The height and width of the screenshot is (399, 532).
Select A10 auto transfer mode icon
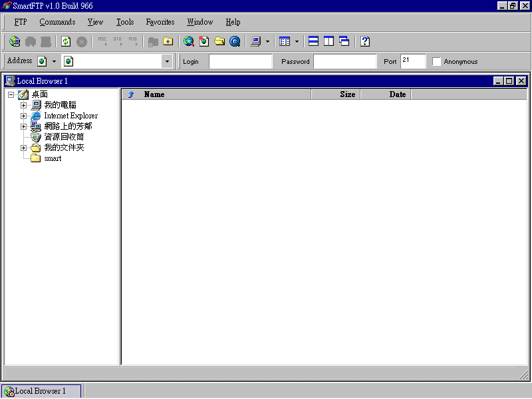132,41
